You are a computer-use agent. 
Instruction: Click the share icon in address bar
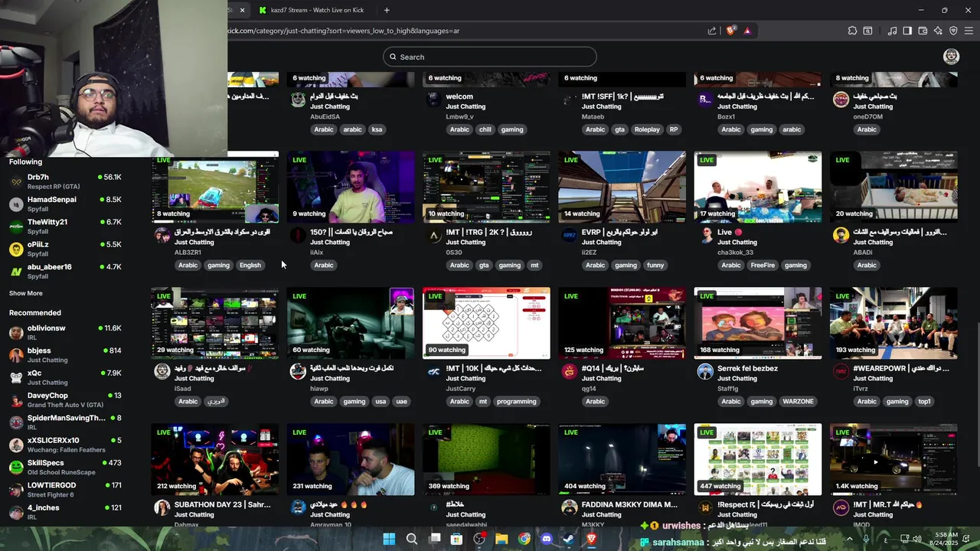tap(712, 31)
